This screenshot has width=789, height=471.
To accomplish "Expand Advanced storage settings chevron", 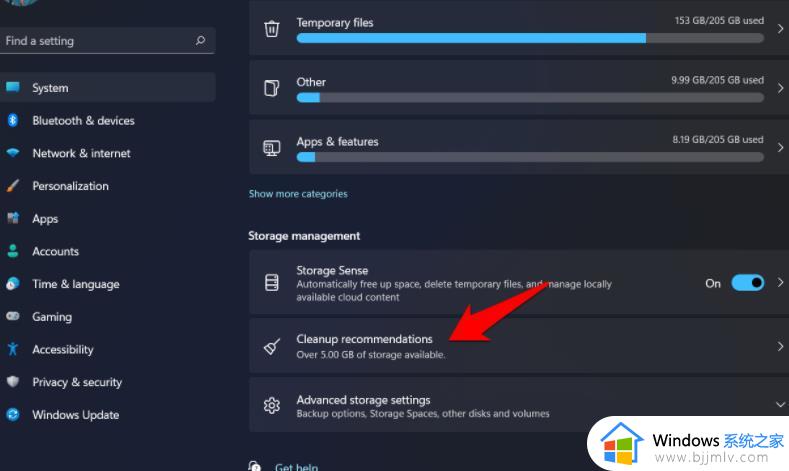I will 780,405.
